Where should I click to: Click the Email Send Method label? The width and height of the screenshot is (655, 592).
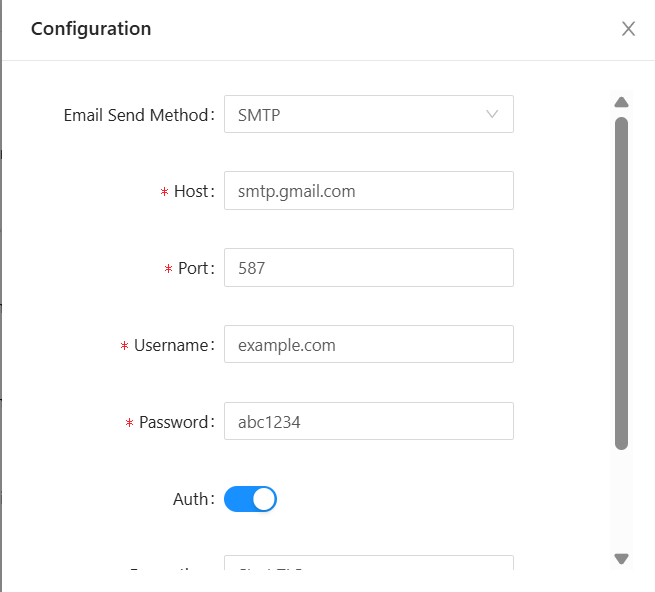137,115
